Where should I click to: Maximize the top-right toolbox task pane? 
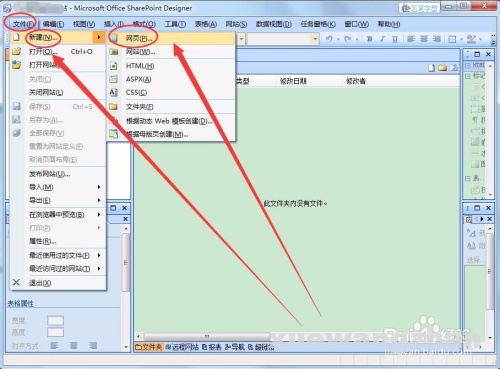coord(477,54)
